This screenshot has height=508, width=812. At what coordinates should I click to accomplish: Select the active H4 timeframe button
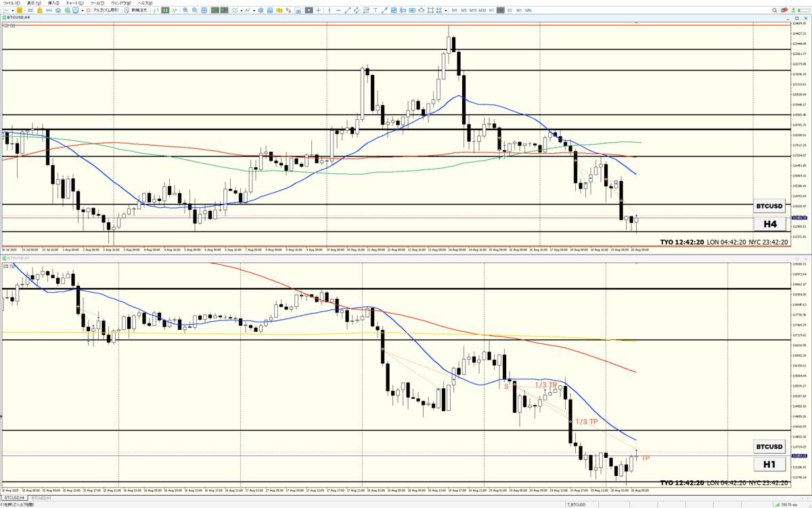[x=501, y=10]
